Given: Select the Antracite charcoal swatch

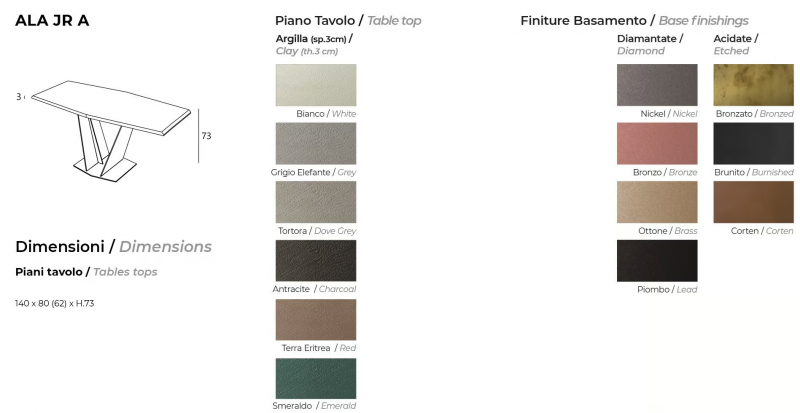Looking at the screenshot, I should pyautogui.click(x=316, y=260).
